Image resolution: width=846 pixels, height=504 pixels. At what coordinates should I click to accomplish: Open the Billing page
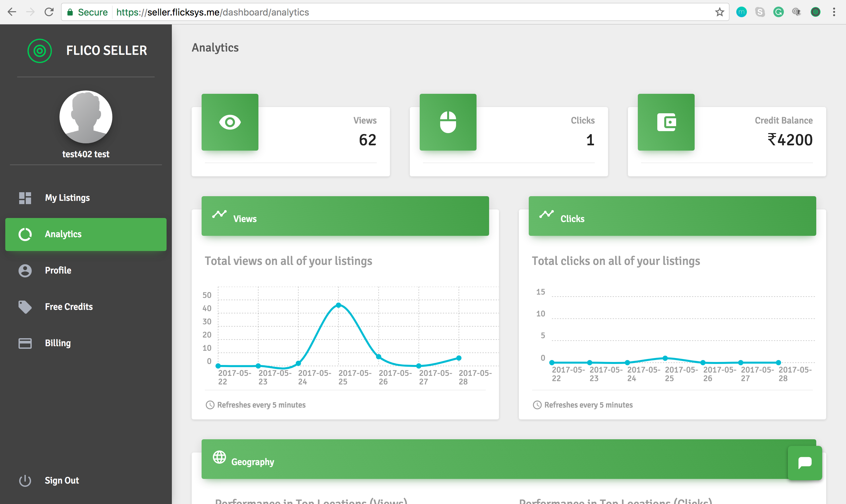[x=58, y=343]
